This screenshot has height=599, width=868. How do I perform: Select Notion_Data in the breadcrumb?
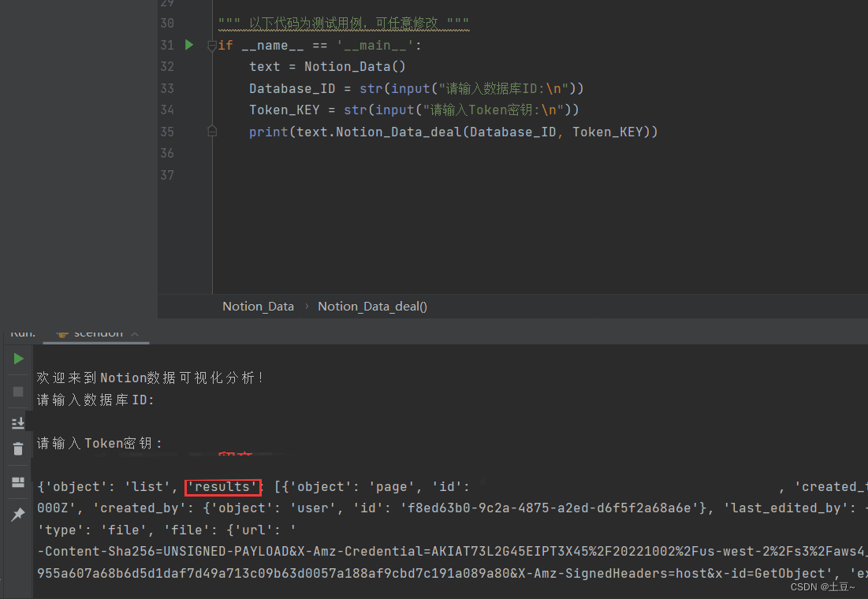(x=258, y=306)
